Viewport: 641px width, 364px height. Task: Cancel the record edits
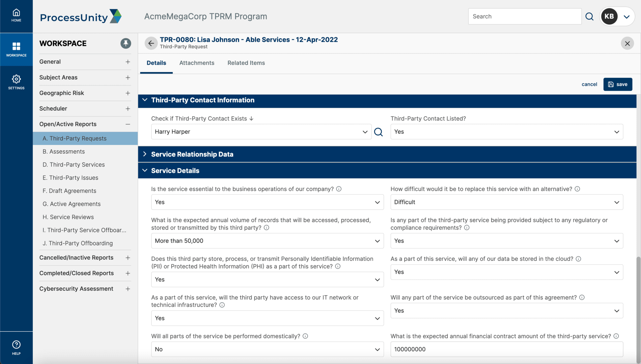point(589,84)
